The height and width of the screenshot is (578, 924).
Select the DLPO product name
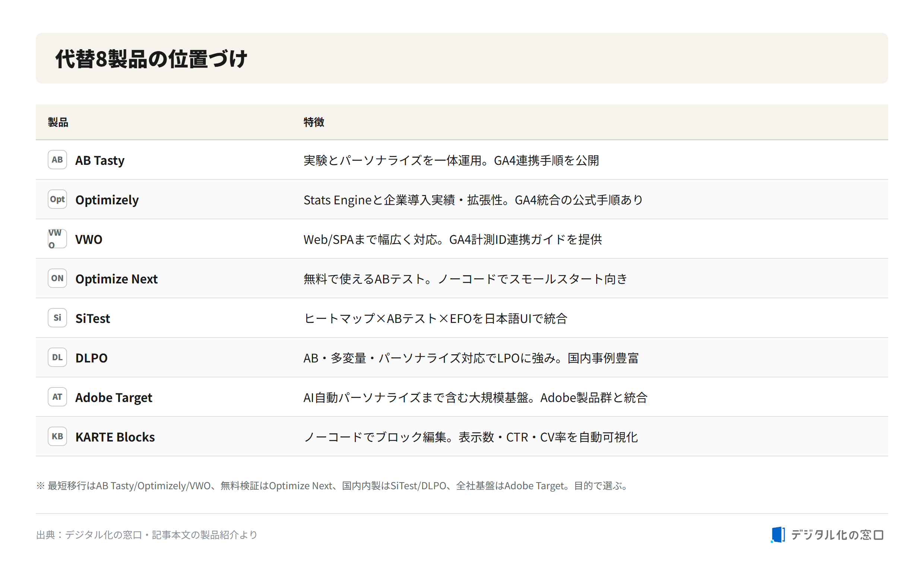tap(91, 358)
